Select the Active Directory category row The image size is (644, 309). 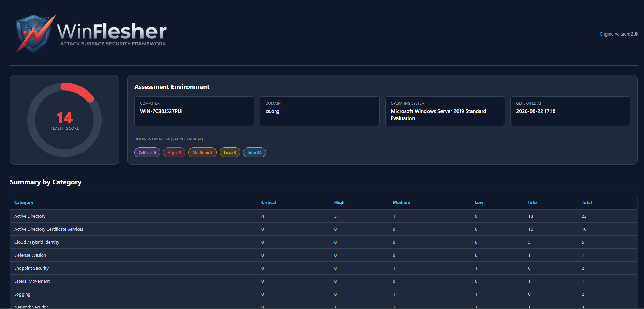pyautogui.click(x=324, y=216)
